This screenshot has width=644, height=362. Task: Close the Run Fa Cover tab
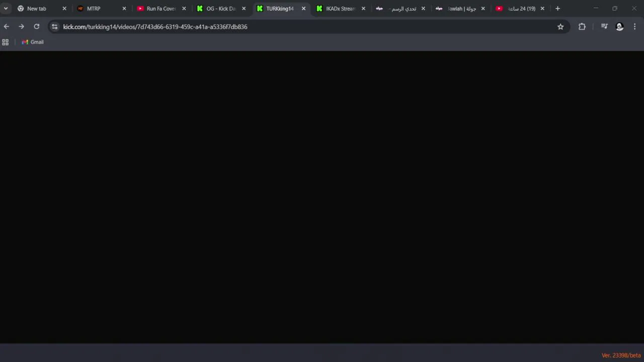tap(184, 9)
